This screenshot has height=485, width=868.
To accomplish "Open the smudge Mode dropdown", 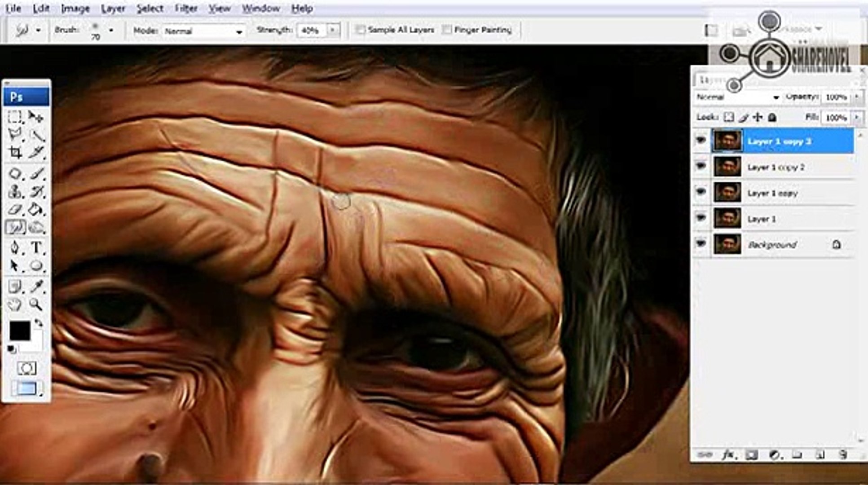I will pos(203,31).
